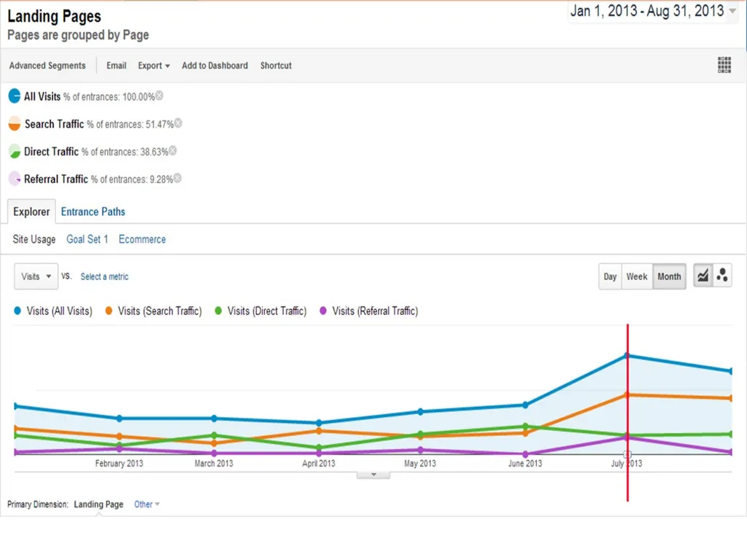Viewport: 747px width, 560px height.
Task: Set chart granularity to Week
Action: 637,276
